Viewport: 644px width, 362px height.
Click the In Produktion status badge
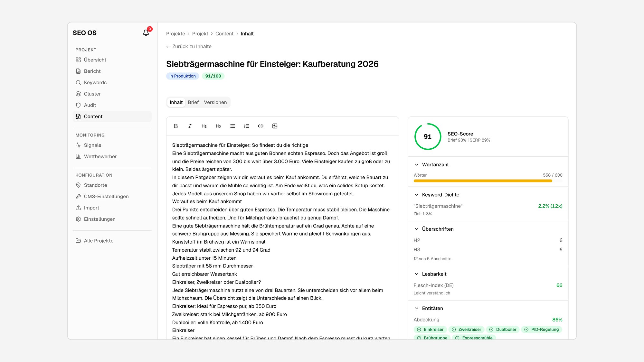click(x=183, y=76)
